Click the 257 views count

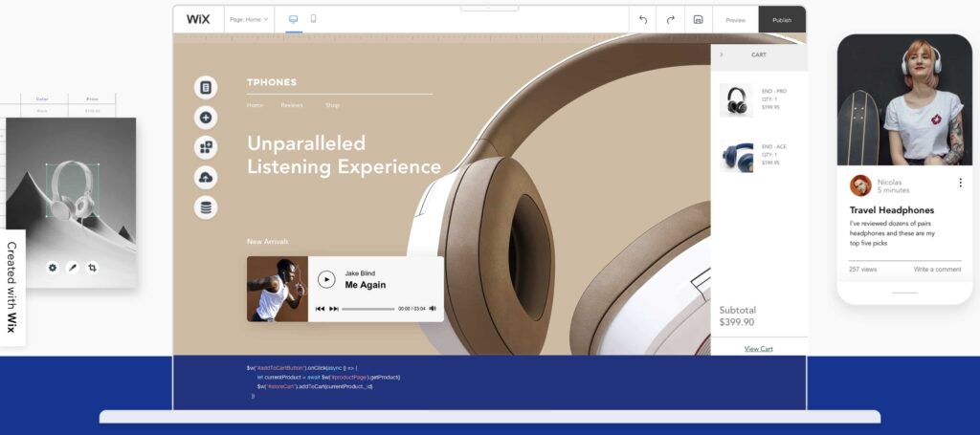[862, 270]
